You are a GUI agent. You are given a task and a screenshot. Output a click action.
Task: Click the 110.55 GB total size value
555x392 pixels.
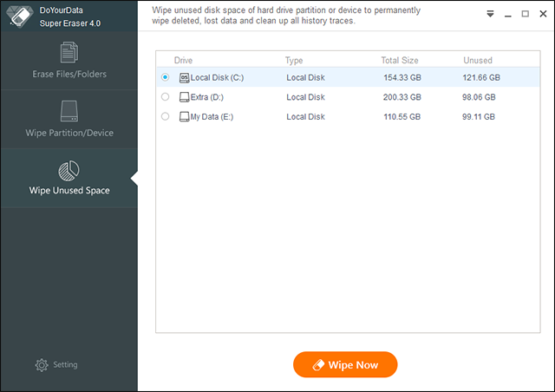pos(402,117)
